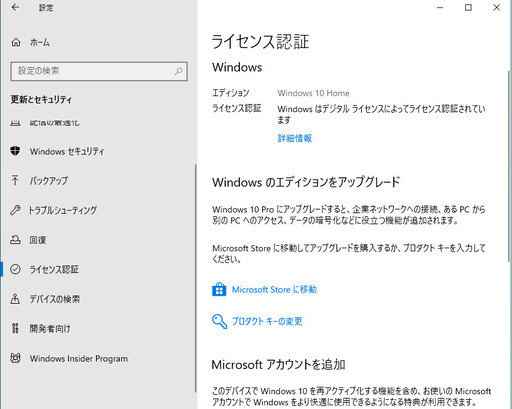Click the ライセンス認証 checkmark circle icon
The height and width of the screenshot is (409, 512).
[x=15, y=269]
